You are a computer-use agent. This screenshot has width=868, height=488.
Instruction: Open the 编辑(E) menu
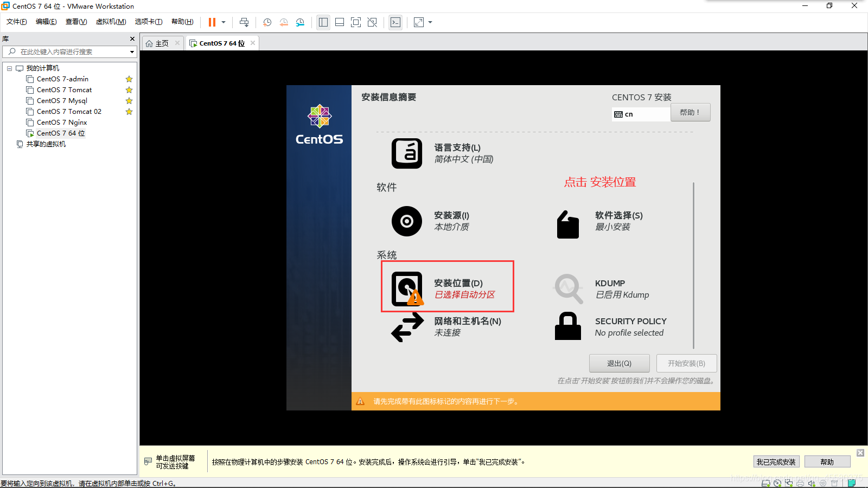pyautogui.click(x=46, y=22)
